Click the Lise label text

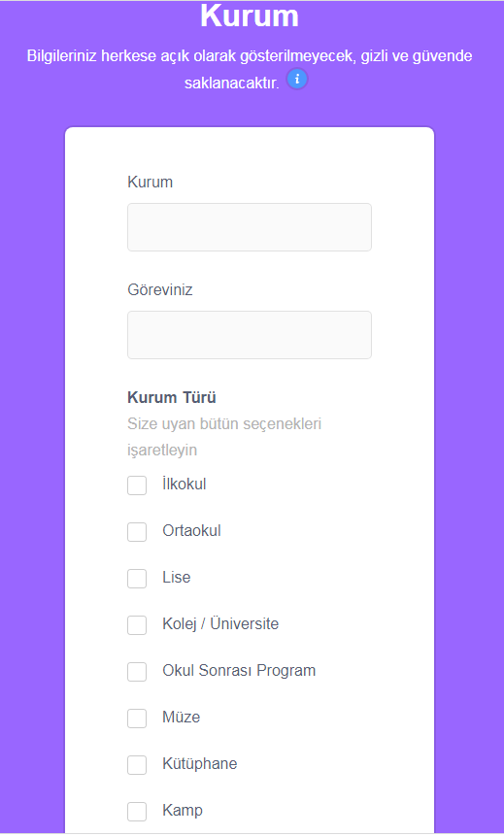177,577
